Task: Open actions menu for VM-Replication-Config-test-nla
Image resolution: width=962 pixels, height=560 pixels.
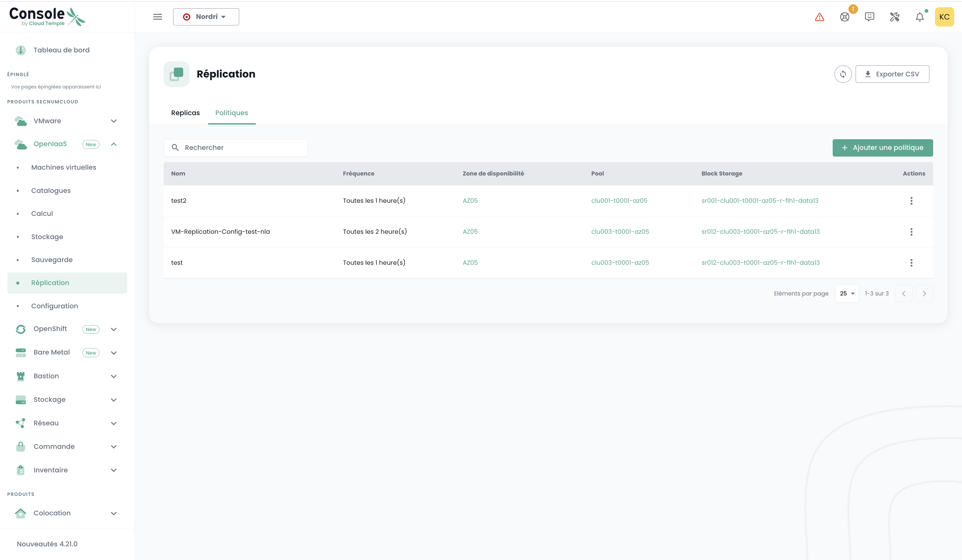Action: coord(911,232)
